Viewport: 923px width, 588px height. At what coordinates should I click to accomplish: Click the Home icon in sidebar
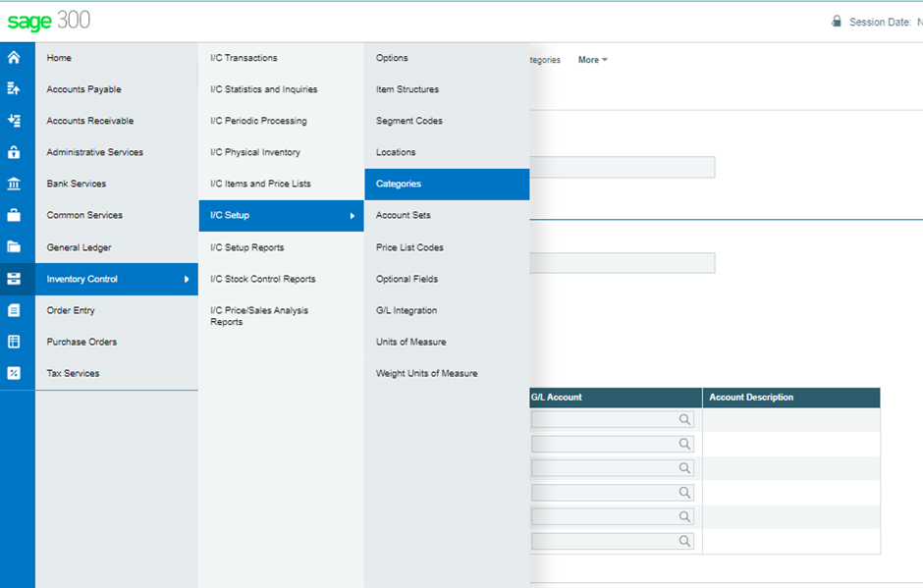point(14,58)
